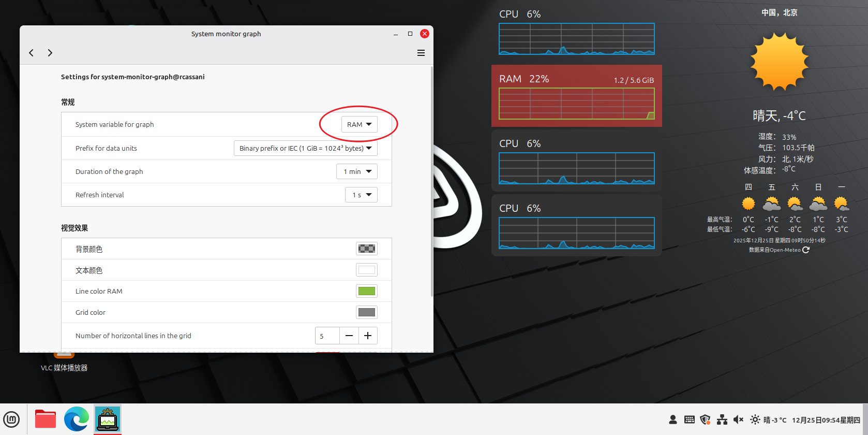The image size is (868, 435).
Task: Launch the red Files folder in taskbar
Action: (46, 419)
